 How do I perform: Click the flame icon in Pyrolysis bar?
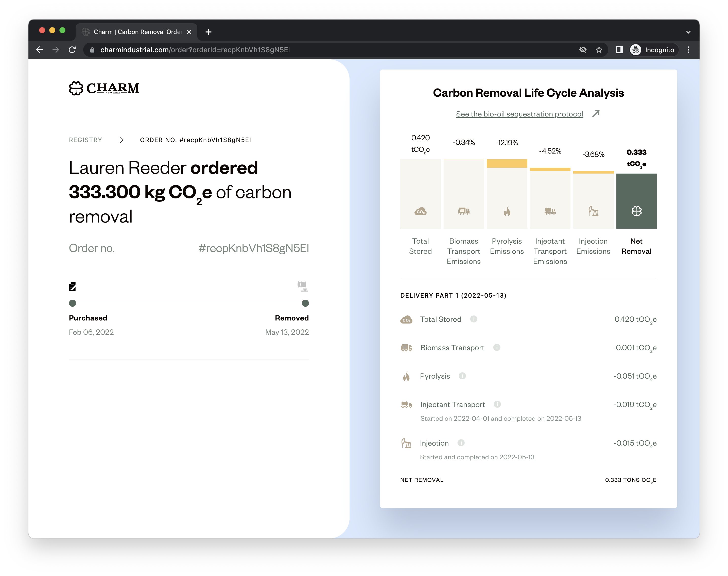(x=507, y=211)
